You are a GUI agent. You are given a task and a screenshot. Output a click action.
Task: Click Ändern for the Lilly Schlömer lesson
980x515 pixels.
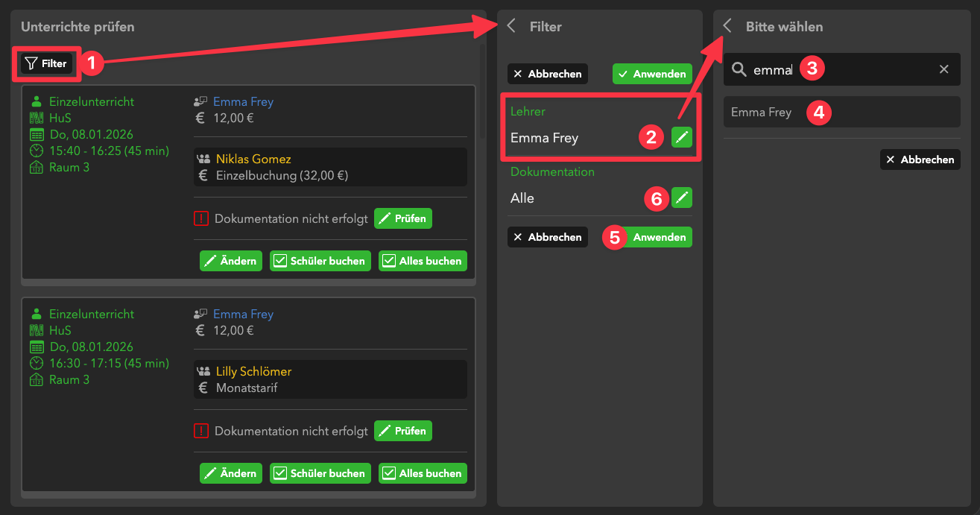(x=230, y=473)
